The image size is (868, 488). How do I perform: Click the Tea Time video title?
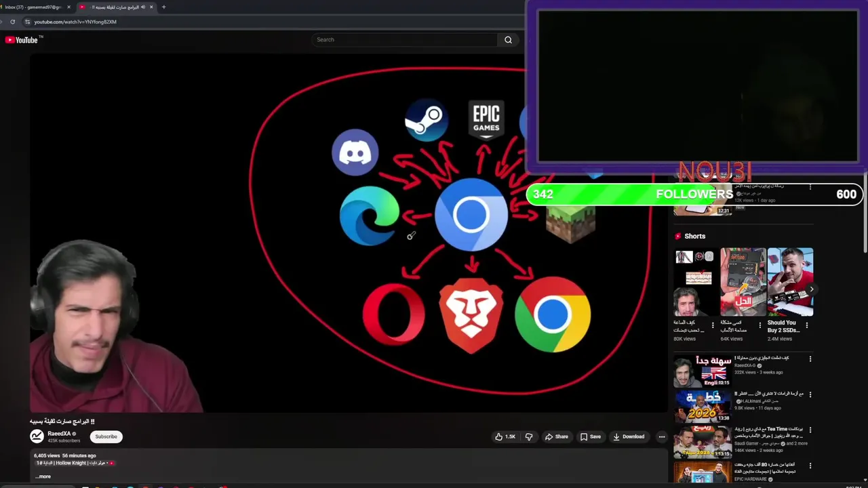point(769,433)
